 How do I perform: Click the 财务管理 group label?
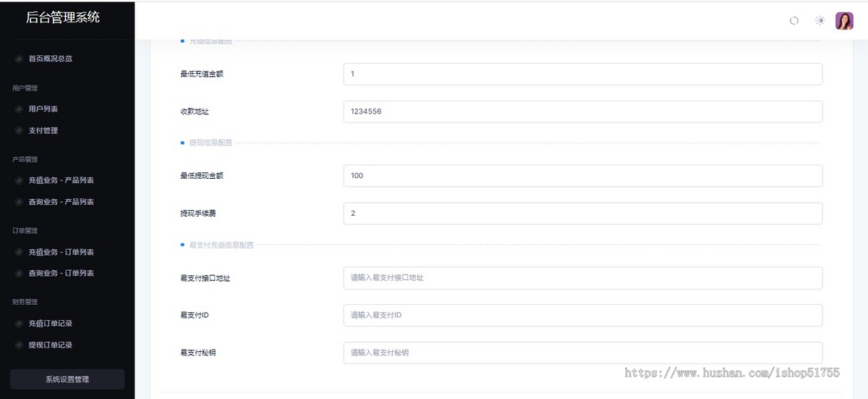[x=25, y=302]
